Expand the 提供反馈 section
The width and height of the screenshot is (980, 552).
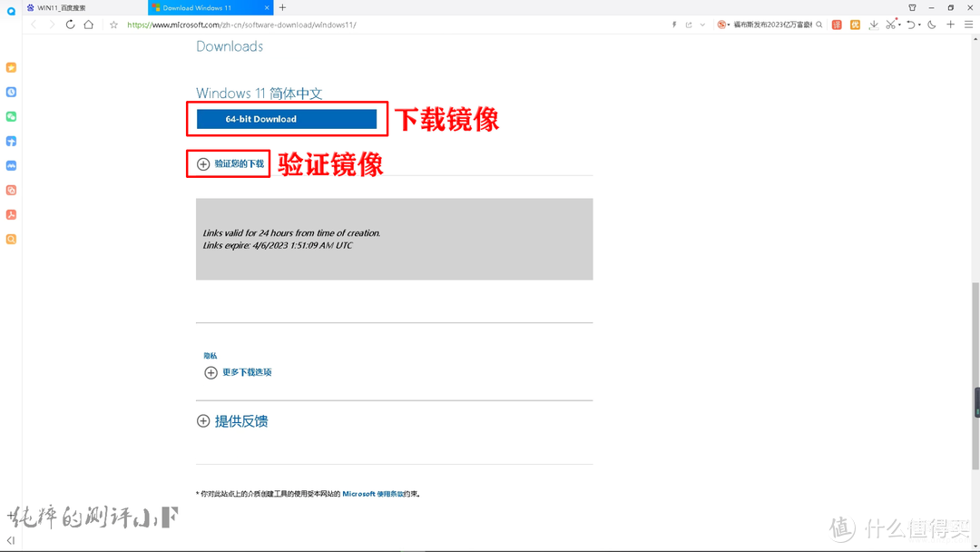(232, 421)
